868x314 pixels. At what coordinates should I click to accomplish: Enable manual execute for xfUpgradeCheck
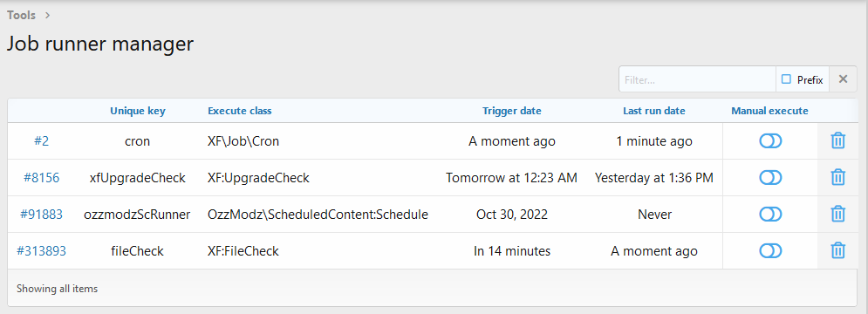pyautogui.click(x=770, y=178)
